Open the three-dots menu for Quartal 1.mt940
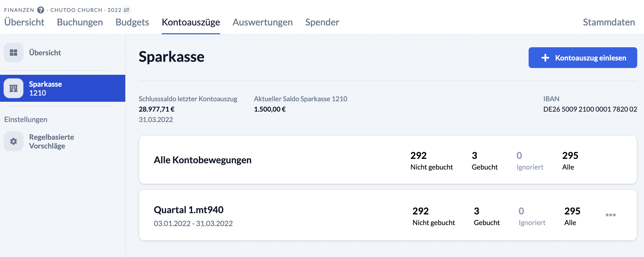Image resolution: width=644 pixels, height=257 pixels. [610, 215]
